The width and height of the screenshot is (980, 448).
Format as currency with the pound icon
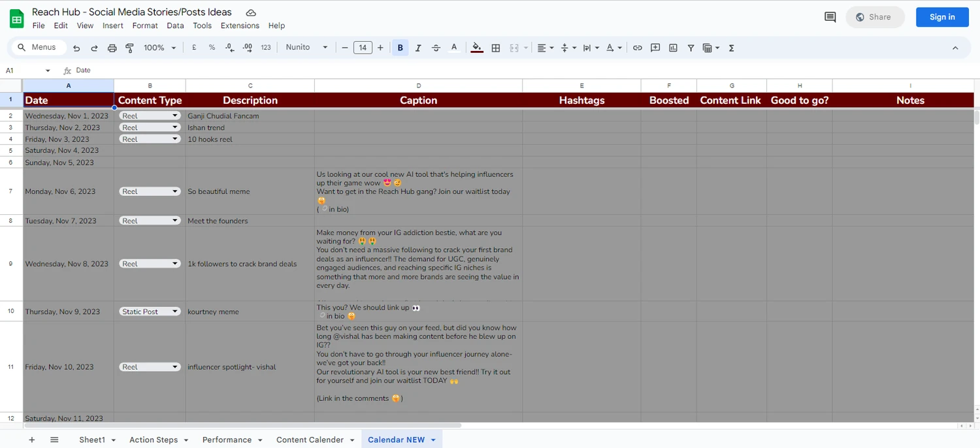(x=194, y=48)
